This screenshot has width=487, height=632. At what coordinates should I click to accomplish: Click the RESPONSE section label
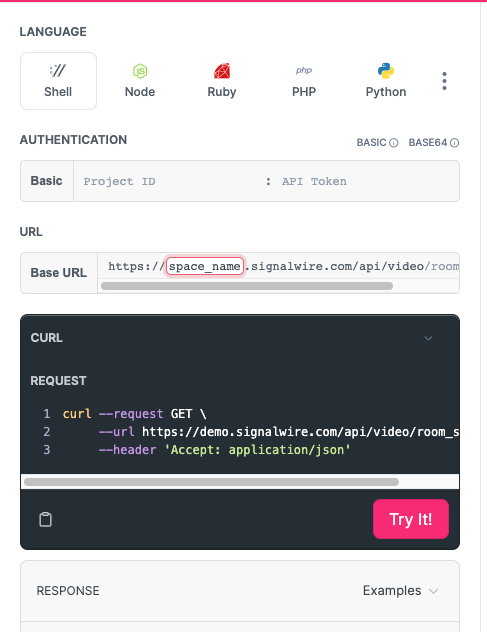(x=68, y=590)
